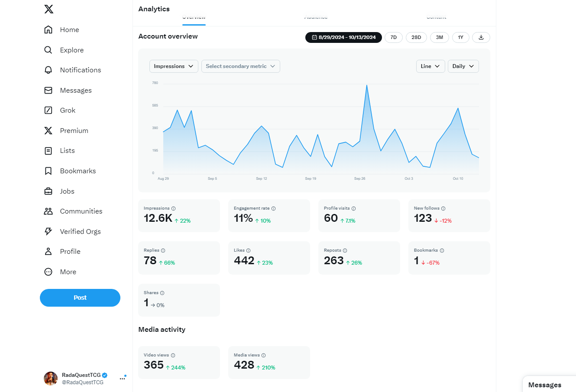Click the blue Post button
Image resolution: width=576 pixels, height=392 pixels.
point(80,298)
